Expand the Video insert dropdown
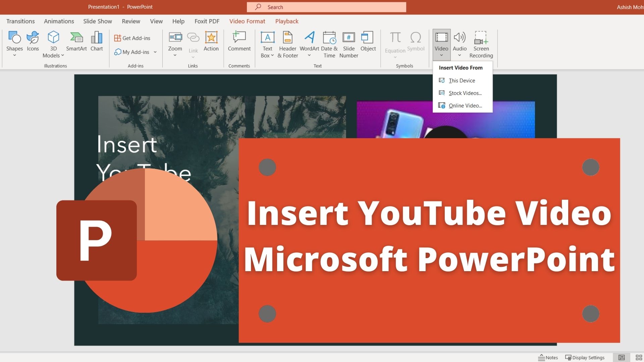The image size is (644, 362). 441,55
